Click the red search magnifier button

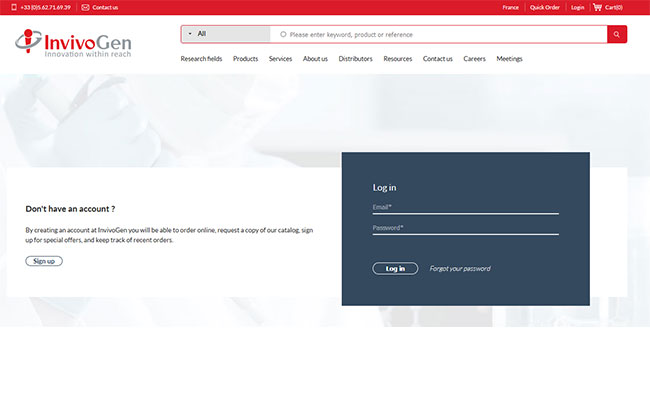point(617,34)
